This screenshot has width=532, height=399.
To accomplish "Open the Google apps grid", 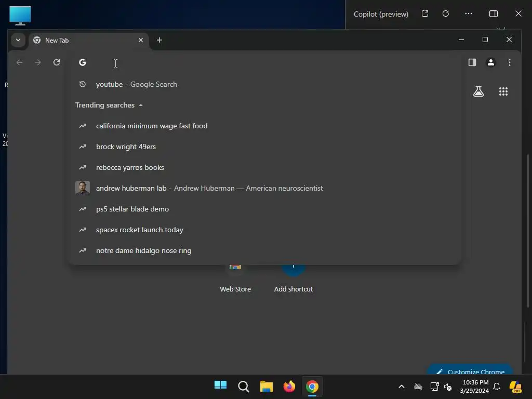I will pos(503,91).
